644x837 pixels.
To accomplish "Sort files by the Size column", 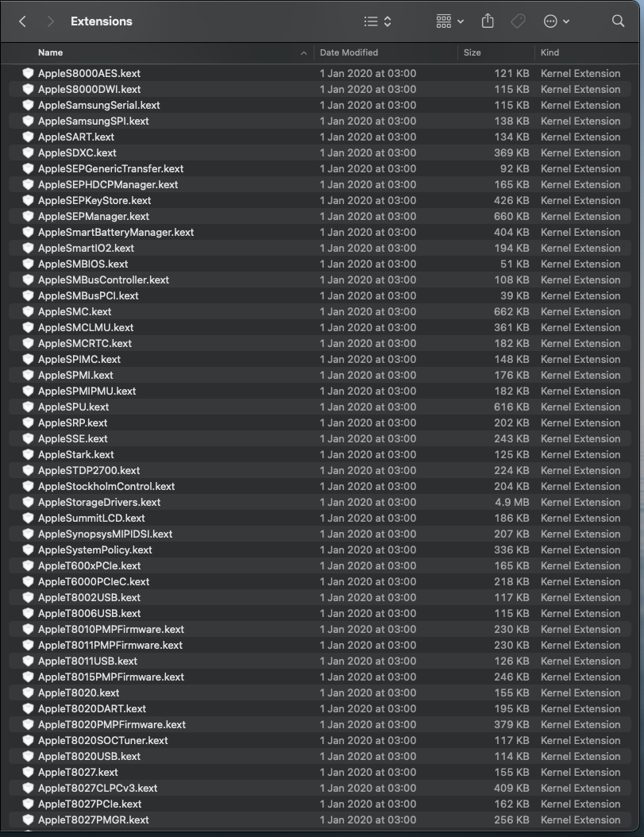I will 472,53.
